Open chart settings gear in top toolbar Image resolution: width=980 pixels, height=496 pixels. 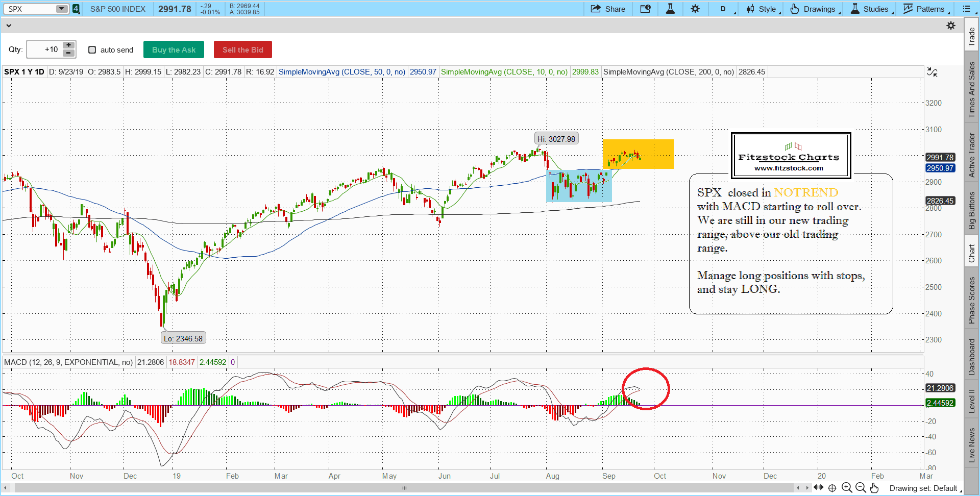coord(695,9)
